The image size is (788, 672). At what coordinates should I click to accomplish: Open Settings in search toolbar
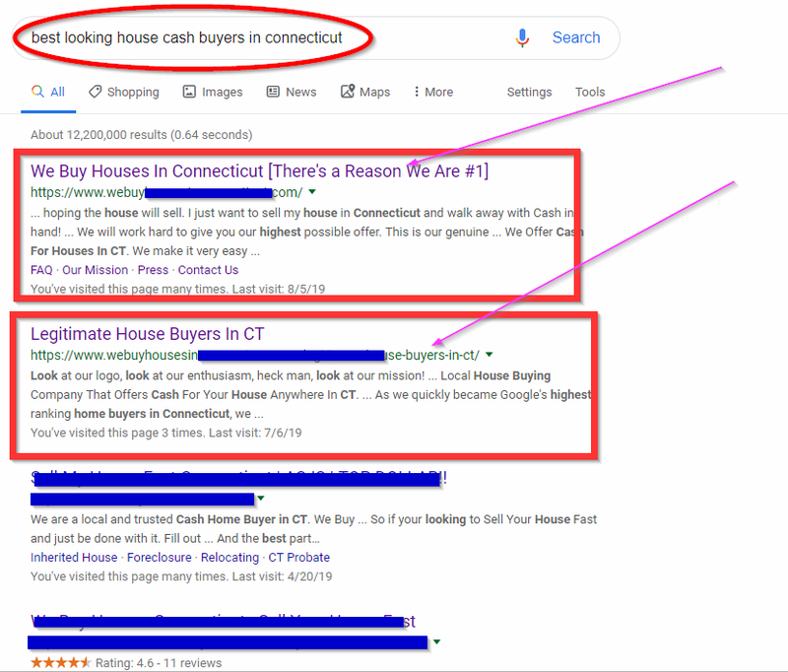coord(529,92)
